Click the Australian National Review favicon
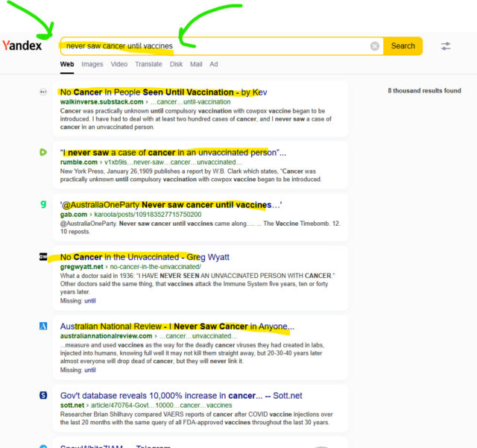477x448 pixels. click(x=43, y=326)
